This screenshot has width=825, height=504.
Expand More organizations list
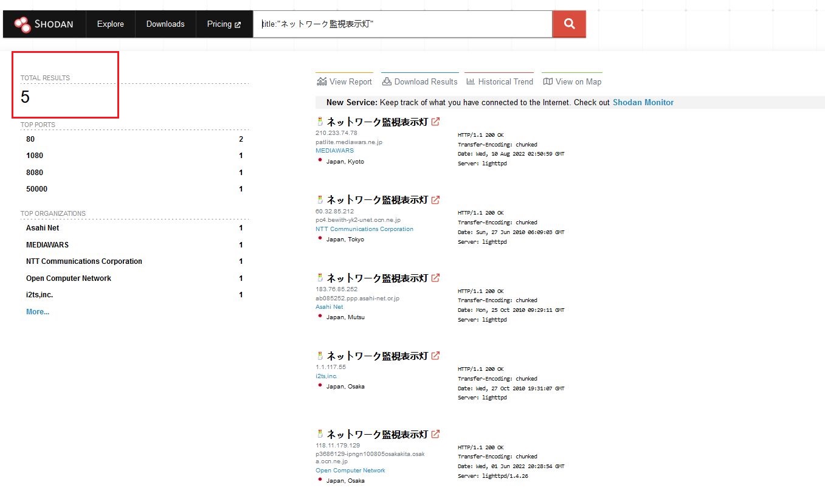tap(38, 312)
